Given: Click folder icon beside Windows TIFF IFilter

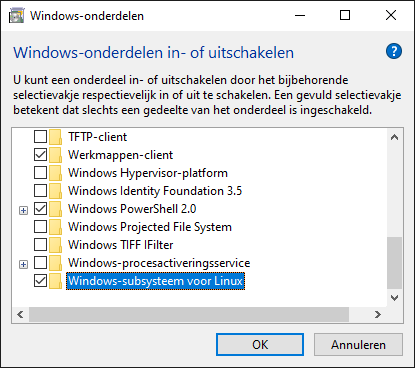Looking at the screenshot, I should coord(55,245).
